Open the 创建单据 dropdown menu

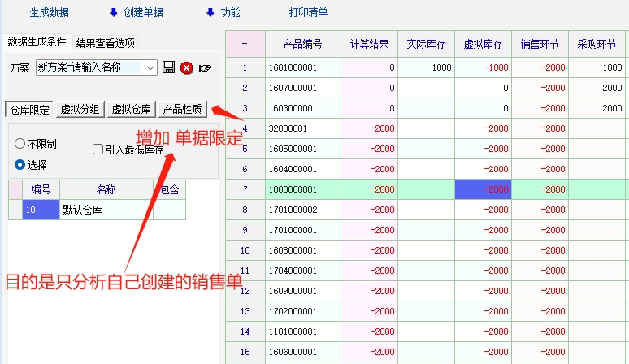(136, 13)
